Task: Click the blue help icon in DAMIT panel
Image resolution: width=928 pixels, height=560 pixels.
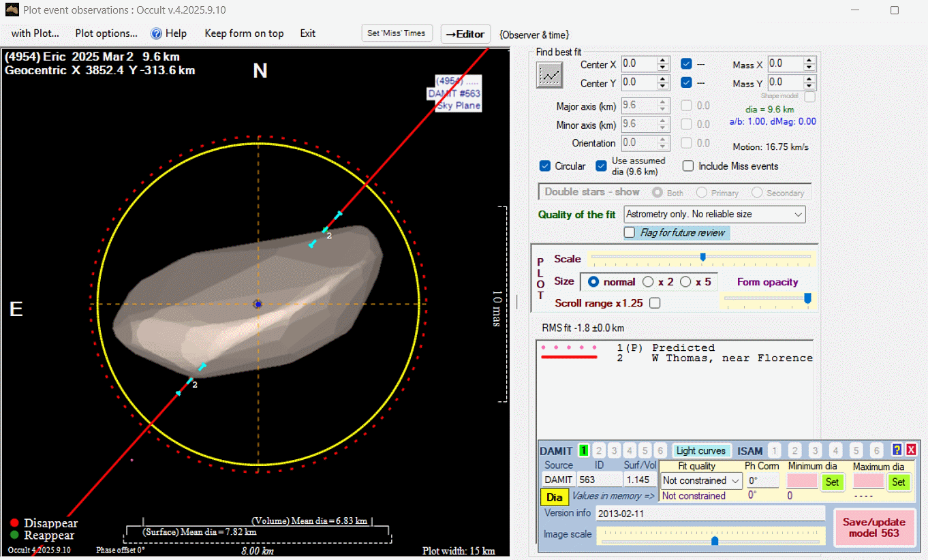Action: tap(897, 450)
